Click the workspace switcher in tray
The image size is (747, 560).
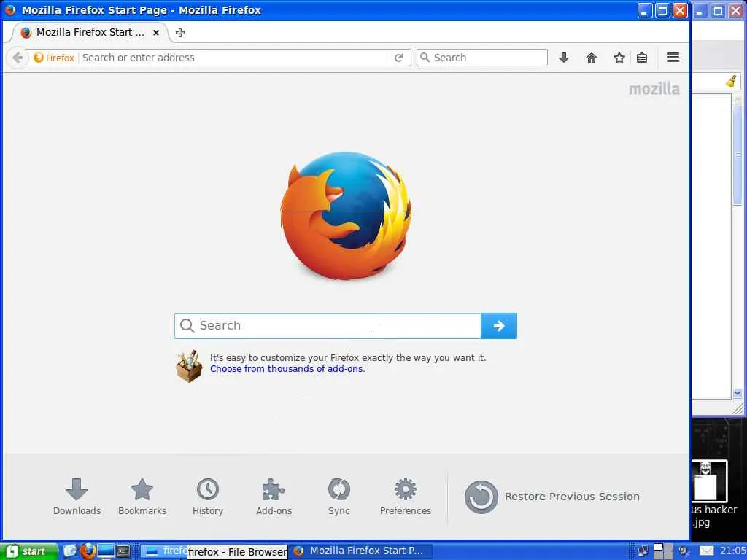tap(662, 551)
